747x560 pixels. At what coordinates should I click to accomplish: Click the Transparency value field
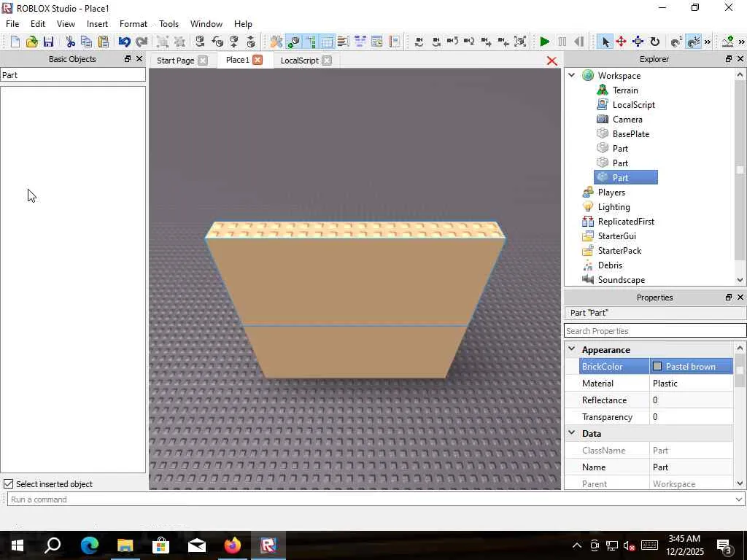tap(691, 416)
